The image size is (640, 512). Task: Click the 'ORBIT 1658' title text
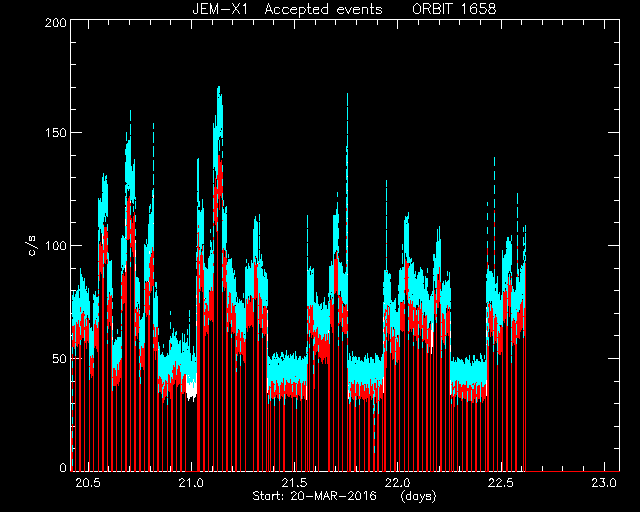click(x=454, y=9)
